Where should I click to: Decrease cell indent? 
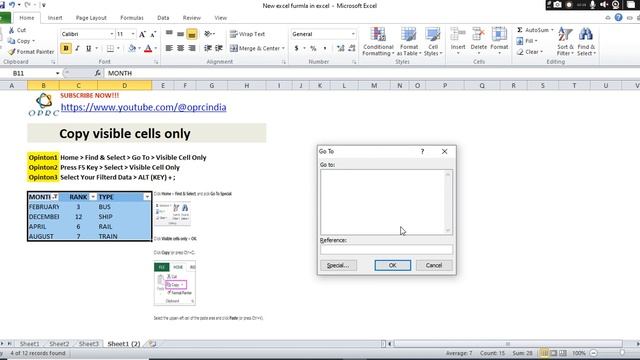click(208, 48)
